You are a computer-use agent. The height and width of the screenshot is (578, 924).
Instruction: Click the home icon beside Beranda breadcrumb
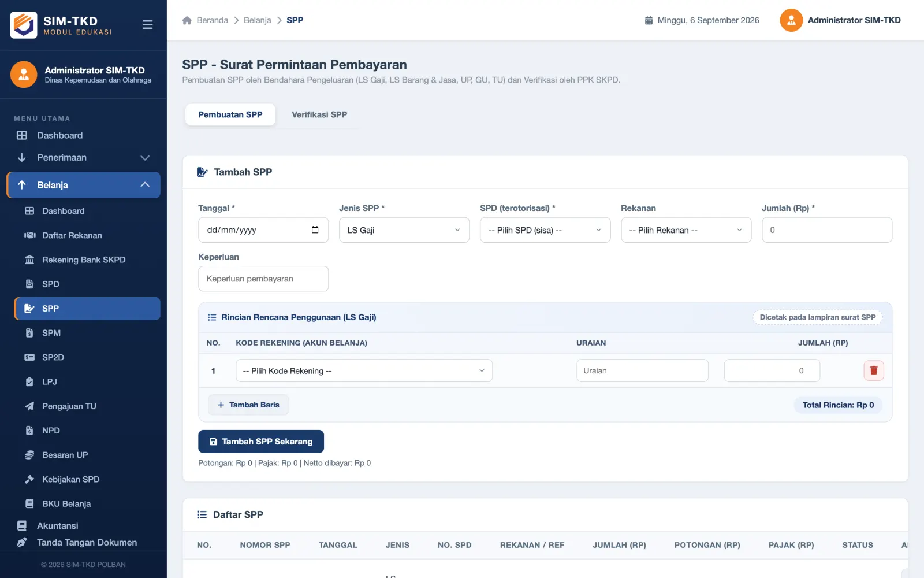(x=187, y=20)
